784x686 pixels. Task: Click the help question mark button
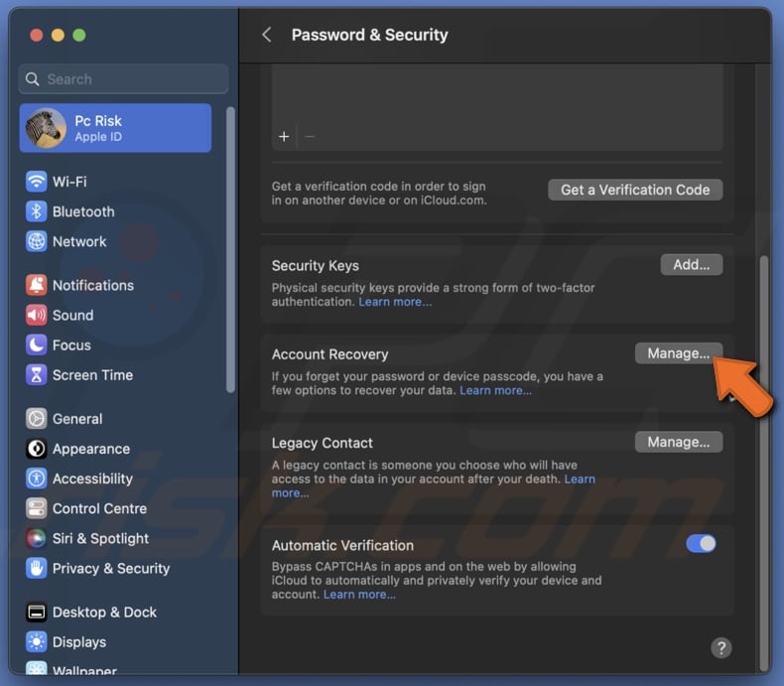(x=721, y=648)
